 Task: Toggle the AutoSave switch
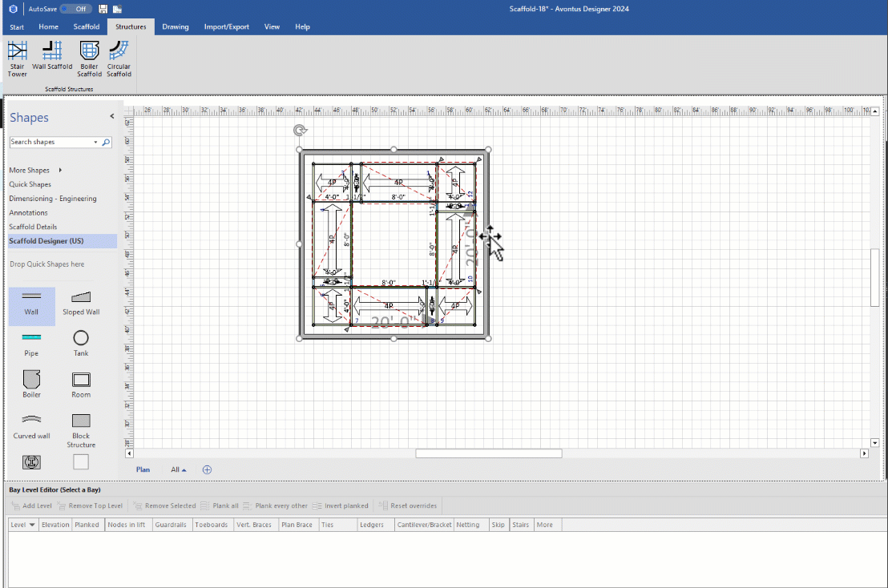75,9
